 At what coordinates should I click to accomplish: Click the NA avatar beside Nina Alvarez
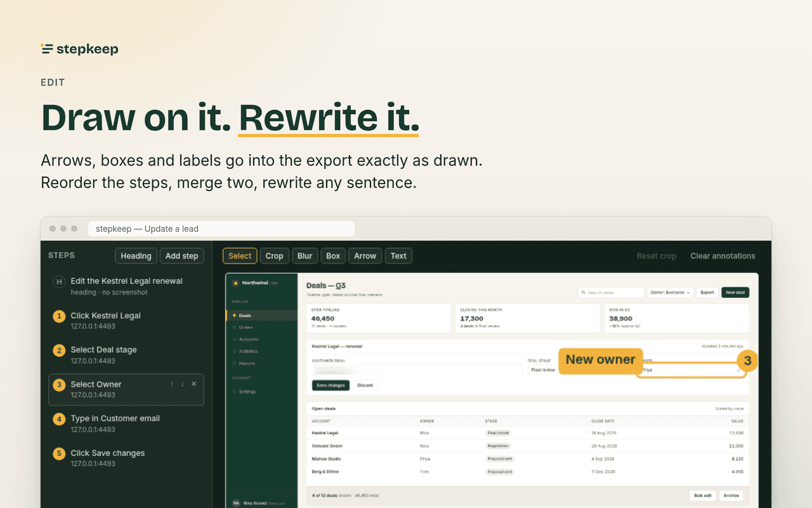click(x=236, y=502)
